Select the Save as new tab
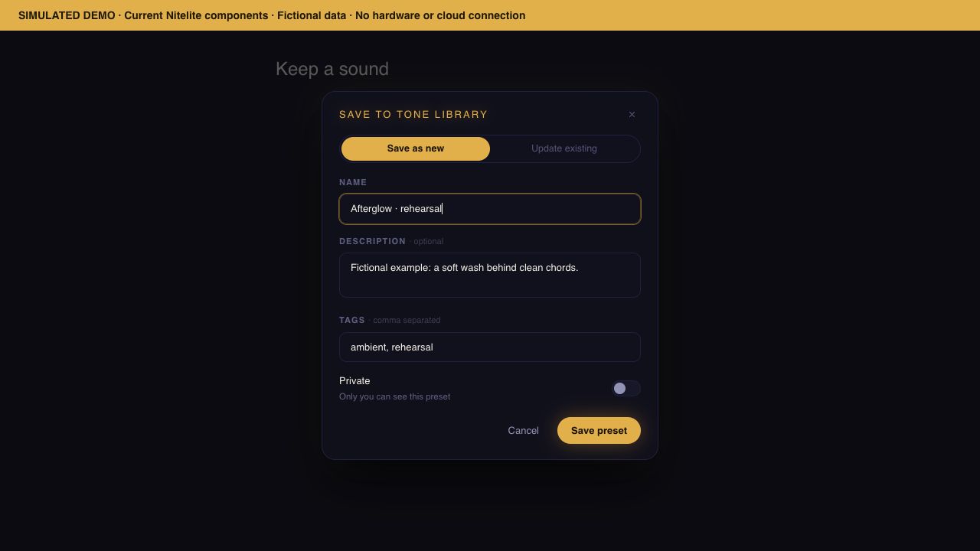The width and height of the screenshot is (980, 551). click(x=416, y=148)
